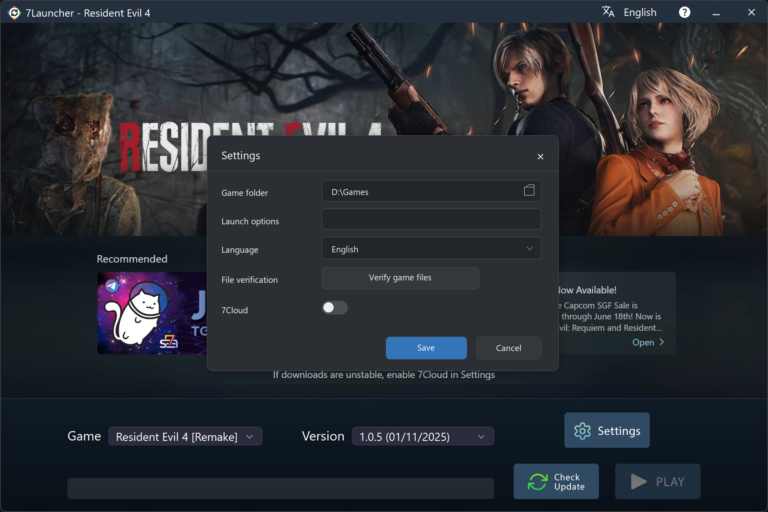This screenshot has height=512, width=768.
Task: Click the Game folder path field
Action: tap(431, 191)
